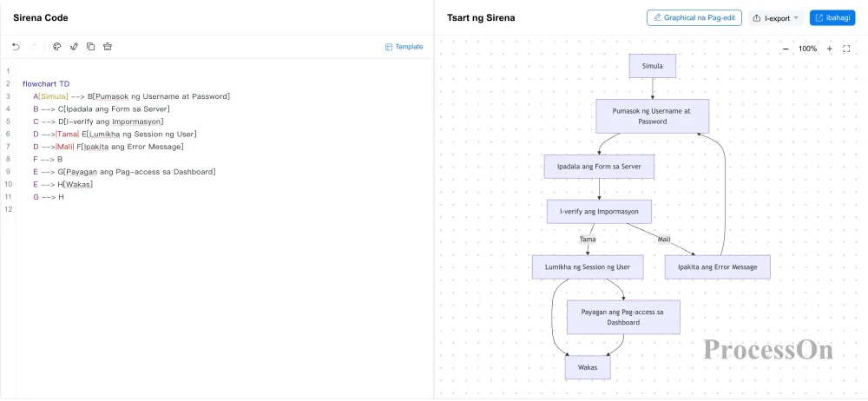
Task: Zoom out the chart preview
Action: click(786, 49)
